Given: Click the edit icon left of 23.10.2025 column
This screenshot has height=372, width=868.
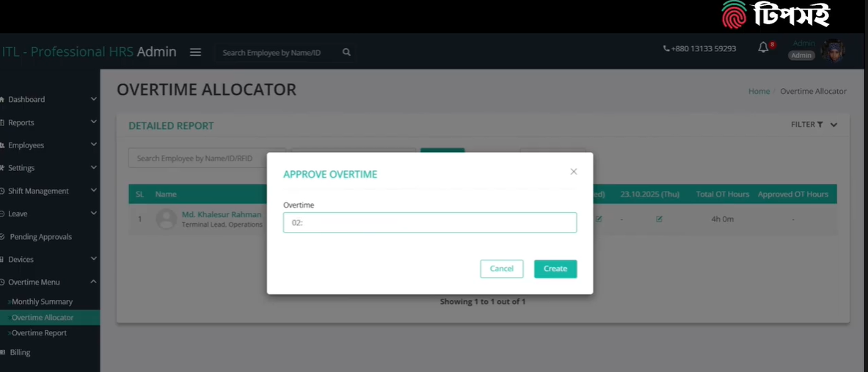Looking at the screenshot, I should point(599,219).
